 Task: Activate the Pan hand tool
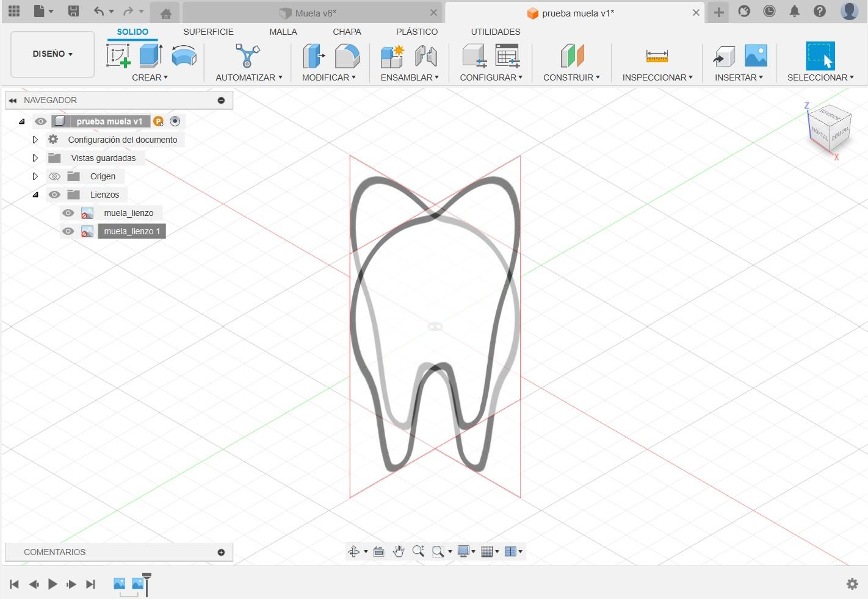(399, 551)
